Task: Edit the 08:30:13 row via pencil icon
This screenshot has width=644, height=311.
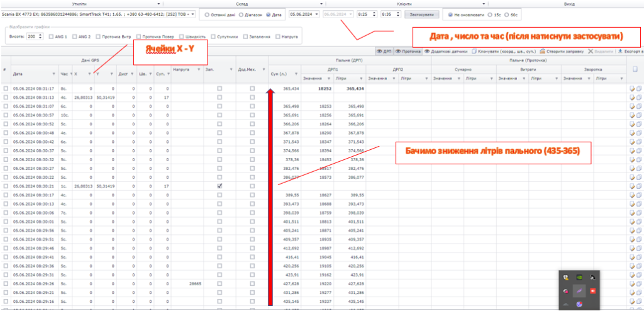Action: 631,203
